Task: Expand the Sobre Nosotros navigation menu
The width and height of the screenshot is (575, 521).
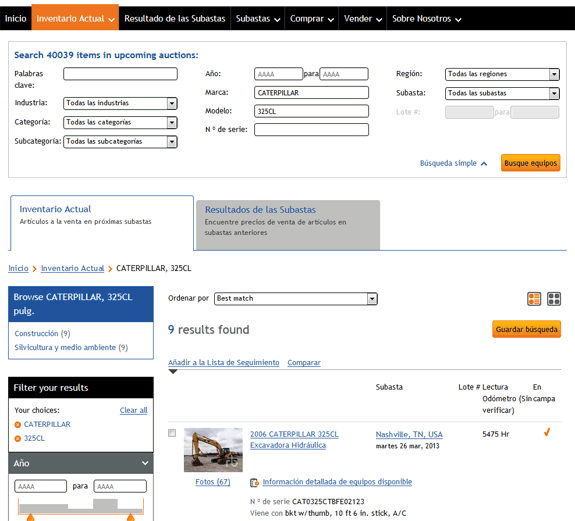Action: tap(426, 18)
